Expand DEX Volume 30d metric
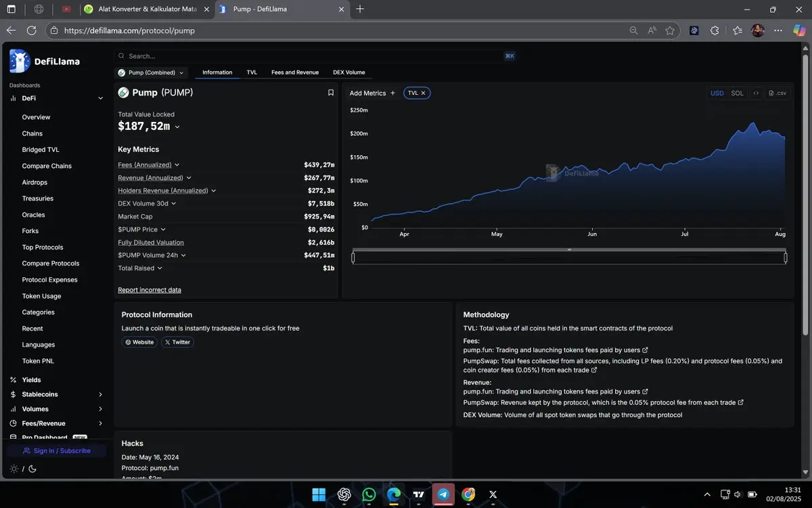Viewport: 812px width, 508px height. 174,203
